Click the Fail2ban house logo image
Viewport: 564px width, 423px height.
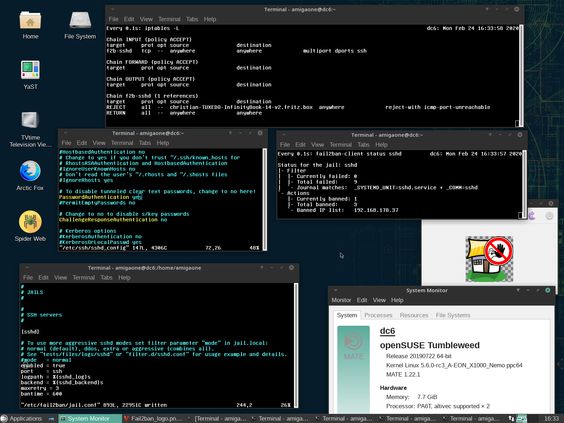point(489,259)
